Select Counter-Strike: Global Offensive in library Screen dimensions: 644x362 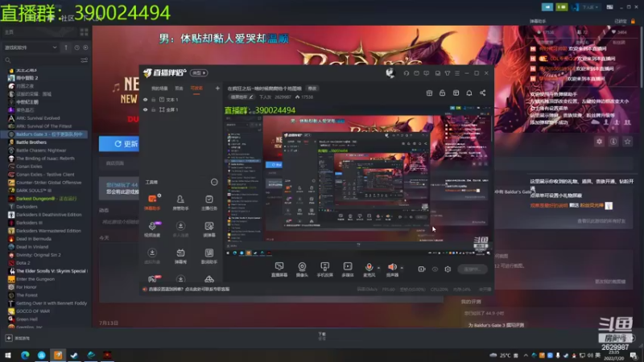pyautogui.click(x=48, y=183)
